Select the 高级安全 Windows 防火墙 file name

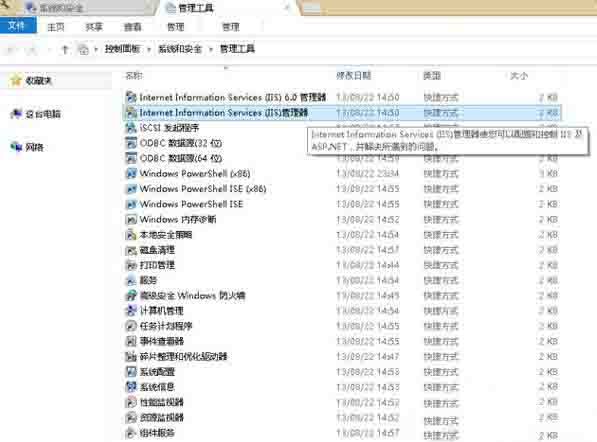click(x=192, y=295)
